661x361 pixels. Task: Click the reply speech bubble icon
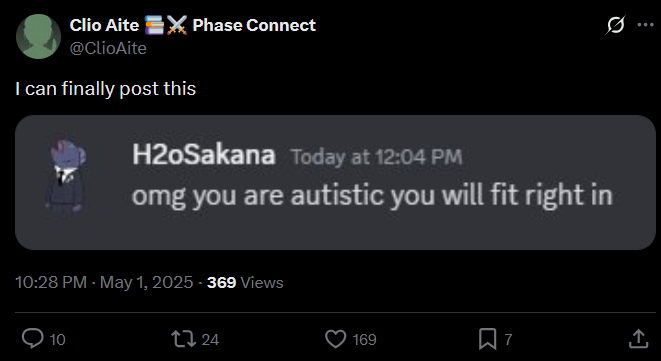(x=32, y=339)
